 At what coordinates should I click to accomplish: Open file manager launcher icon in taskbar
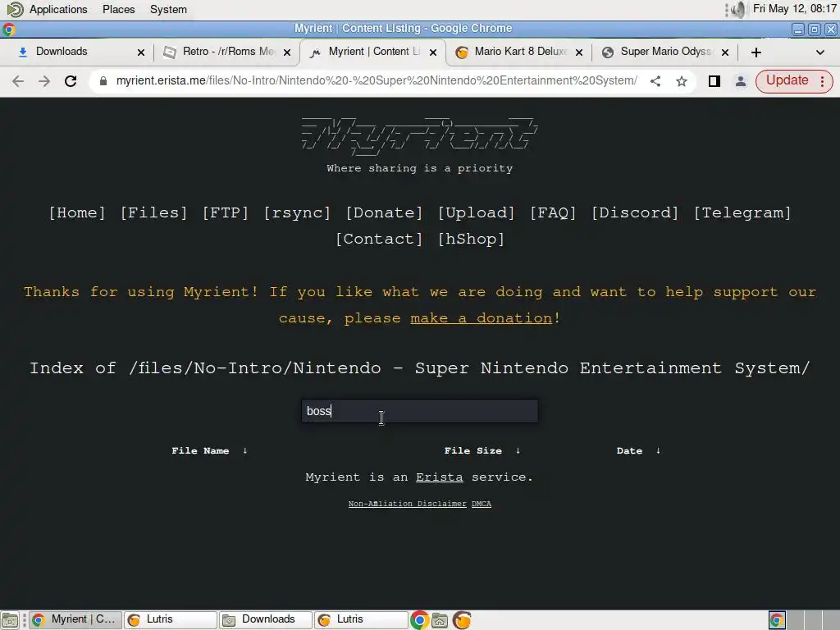click(x=440, y=620)
